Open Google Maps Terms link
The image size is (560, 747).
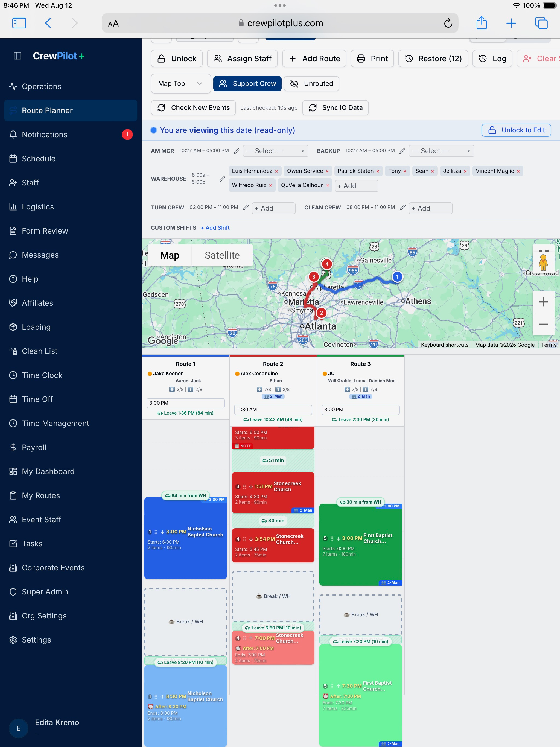[x=549, y=345]
